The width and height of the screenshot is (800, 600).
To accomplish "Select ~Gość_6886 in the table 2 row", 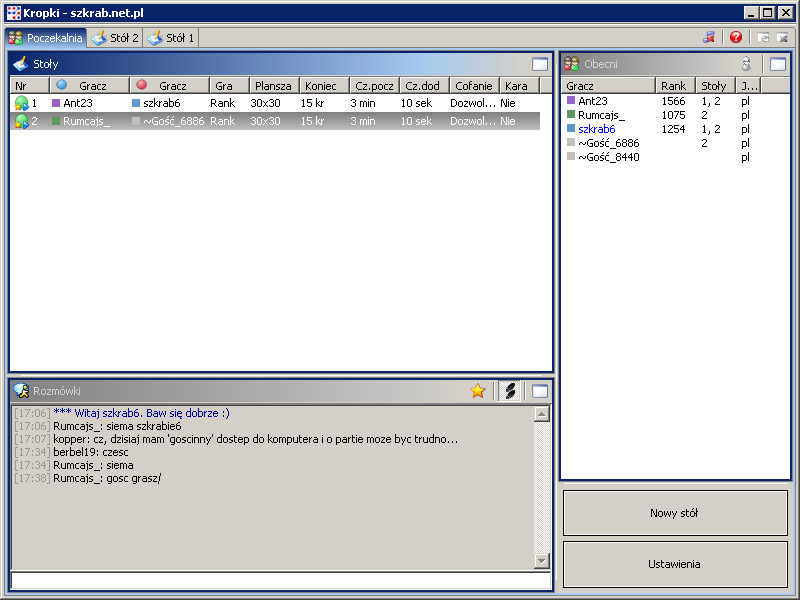I will tap(173, 121).
